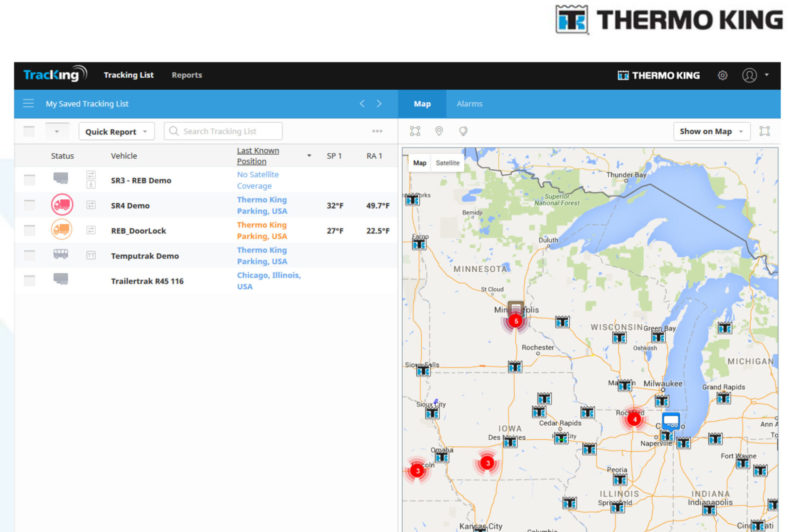Check the SR3 - REB Demo row checkbox
This screenshot has height=532, width=800.
pyautogui.click(x=30, y=180)
